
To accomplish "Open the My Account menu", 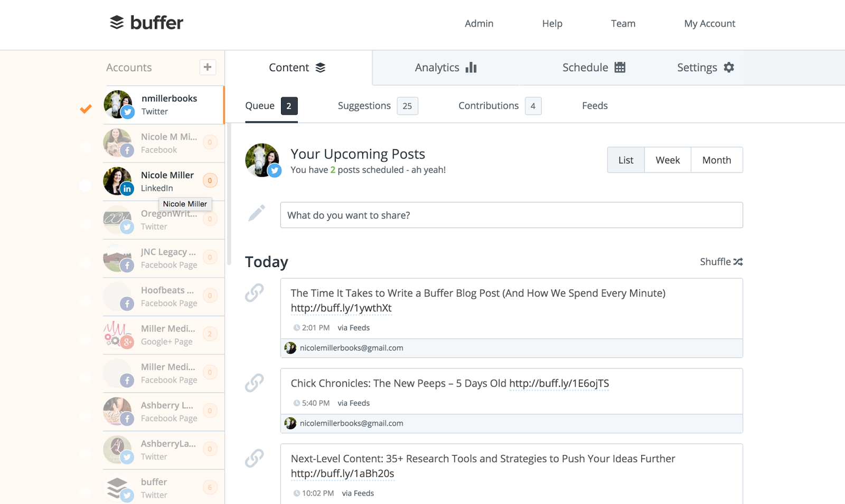I will (710, 24).
